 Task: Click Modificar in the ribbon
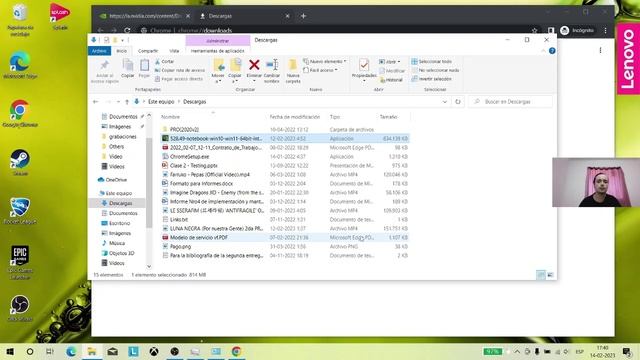pos(392,71)
